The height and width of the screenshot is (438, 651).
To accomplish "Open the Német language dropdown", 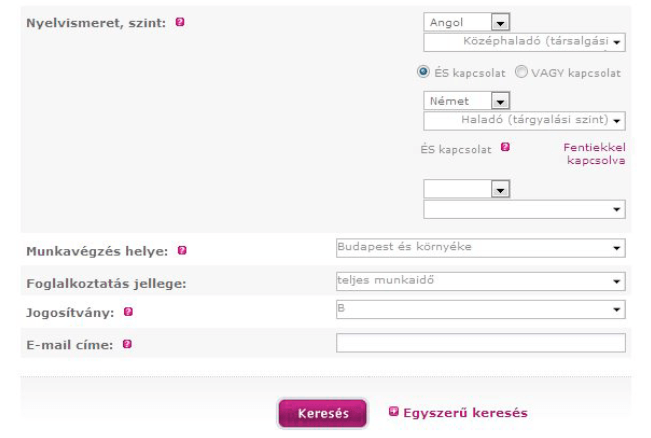I will click(x=467, y=101).
